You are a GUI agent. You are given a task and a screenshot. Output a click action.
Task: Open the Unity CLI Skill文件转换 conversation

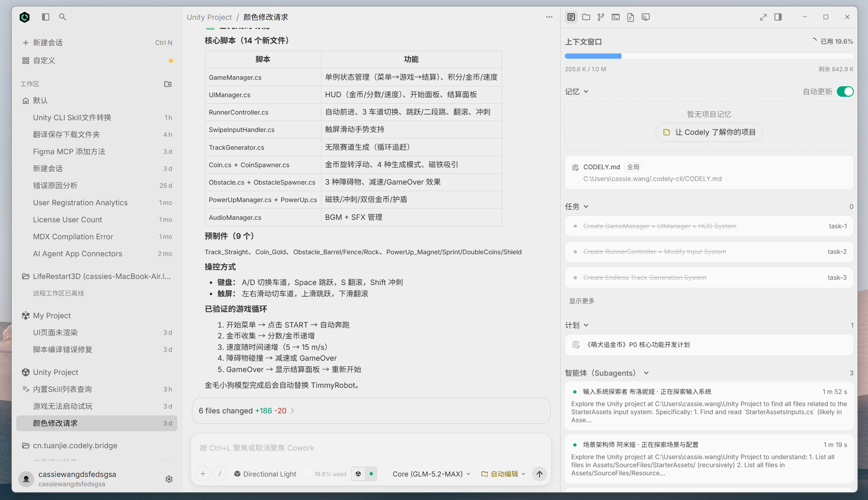pos(97,117)
